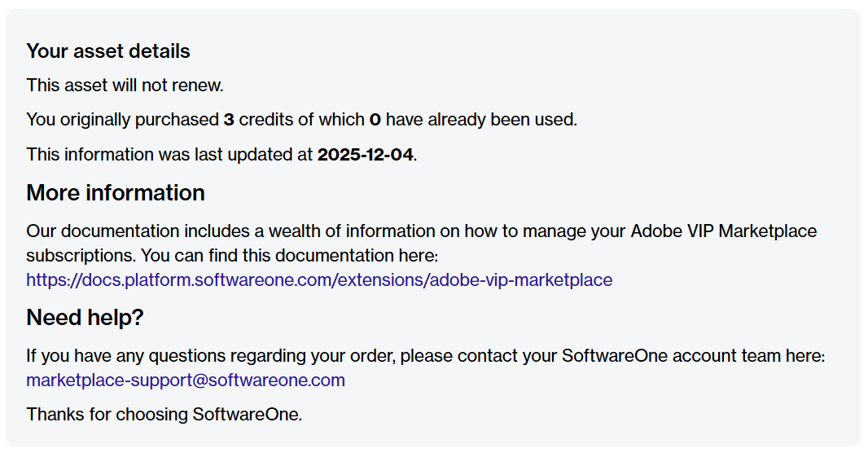Click the "You originally purchased" text
Screen dimensions: 868x453
[122, 120]
